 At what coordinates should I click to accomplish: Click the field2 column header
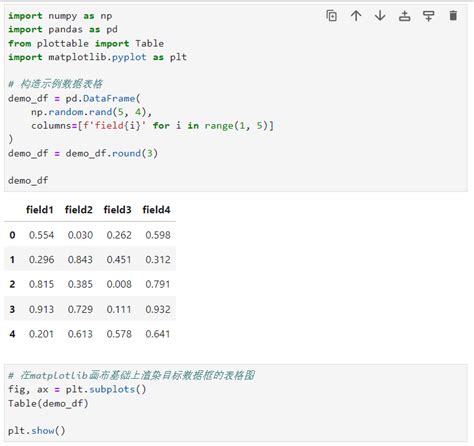click(79, 210)
